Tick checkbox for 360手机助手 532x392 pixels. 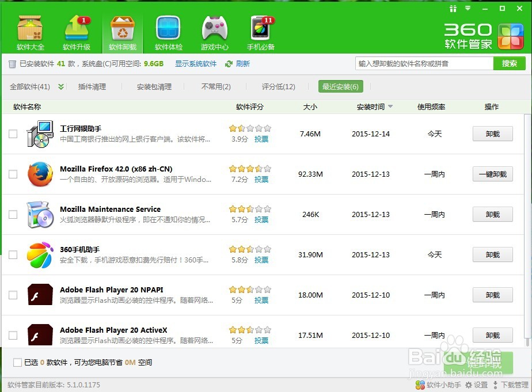13,254
